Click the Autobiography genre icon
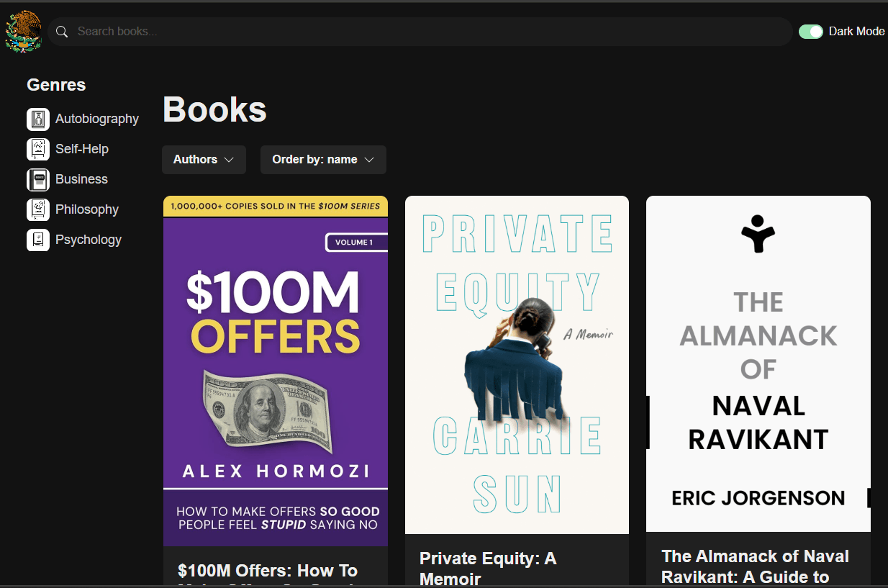This screenshot has width=888, height=588. (38, 119)
